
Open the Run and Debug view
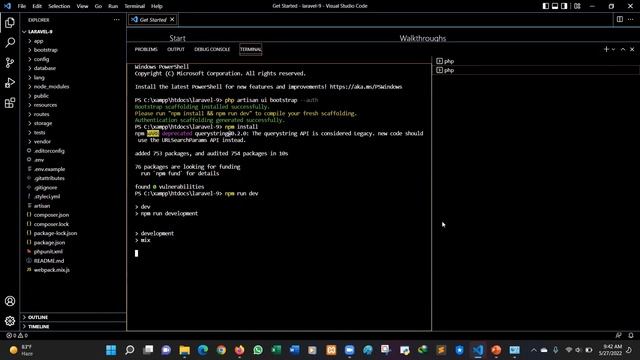10,82
